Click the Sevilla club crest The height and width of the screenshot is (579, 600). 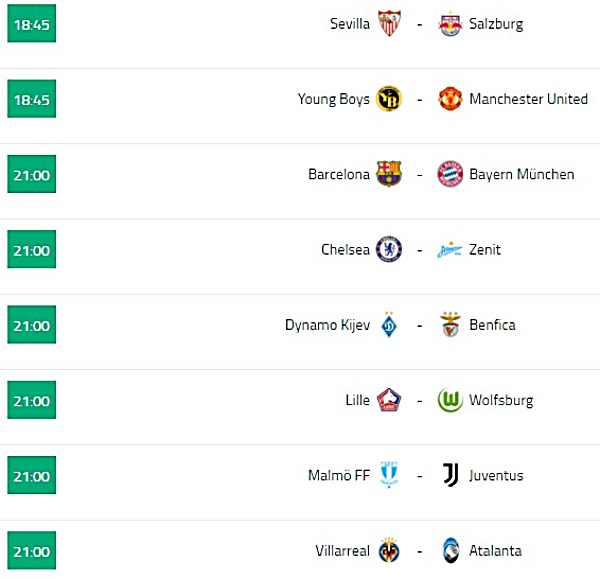coord(389,23)
